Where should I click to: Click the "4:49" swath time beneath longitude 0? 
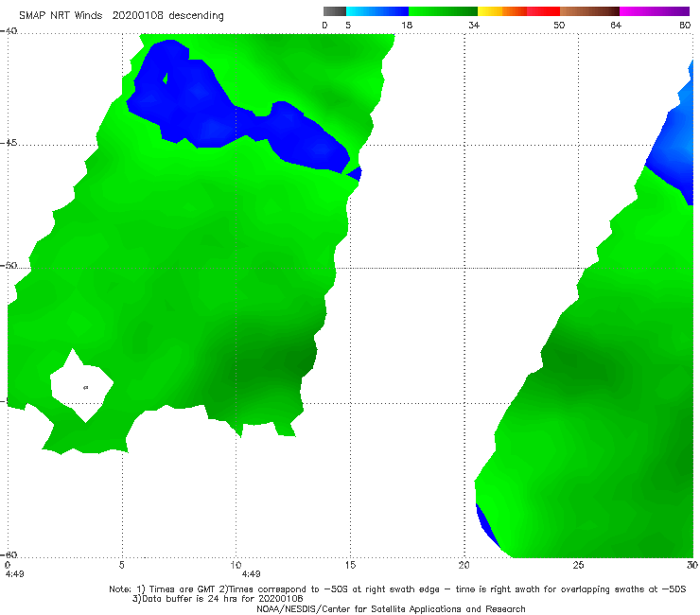click(15, 574)
